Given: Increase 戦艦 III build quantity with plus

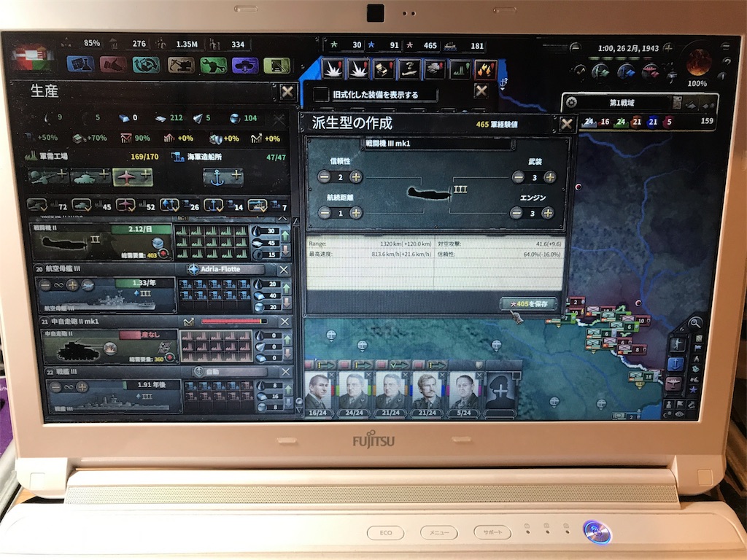Looking at the screenshot, I should coord(82,386).
